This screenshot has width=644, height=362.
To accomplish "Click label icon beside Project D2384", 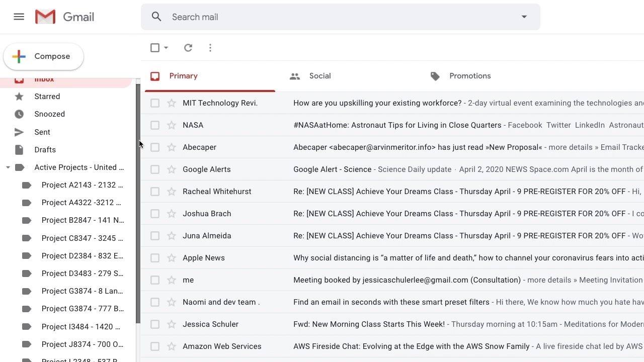I will (27, 256).
